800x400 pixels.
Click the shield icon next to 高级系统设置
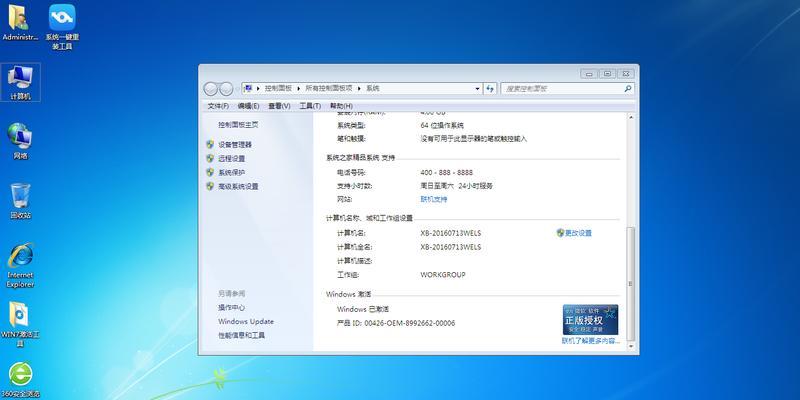point(210,186)
